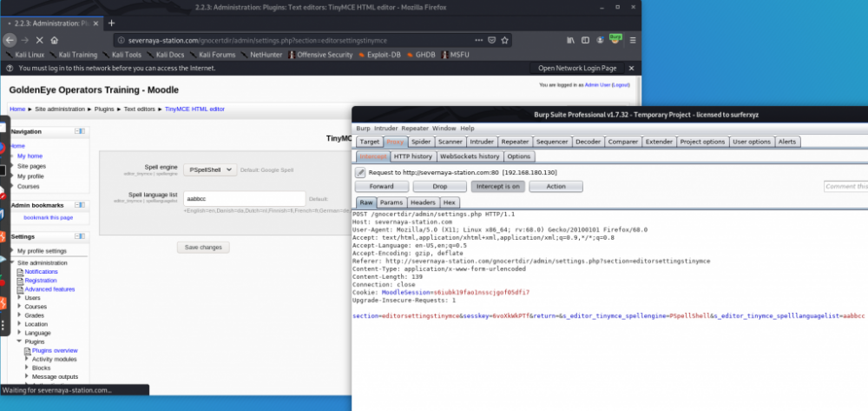This screenshot has width=868, height=411.
Task: Switch to Burp Decoder tab
Action: click(x=588, y=142)
